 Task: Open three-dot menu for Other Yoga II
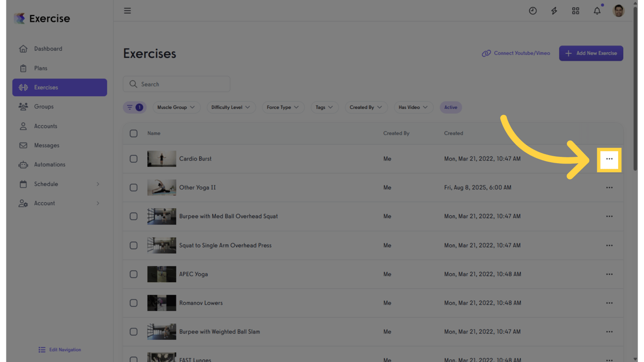609,188
